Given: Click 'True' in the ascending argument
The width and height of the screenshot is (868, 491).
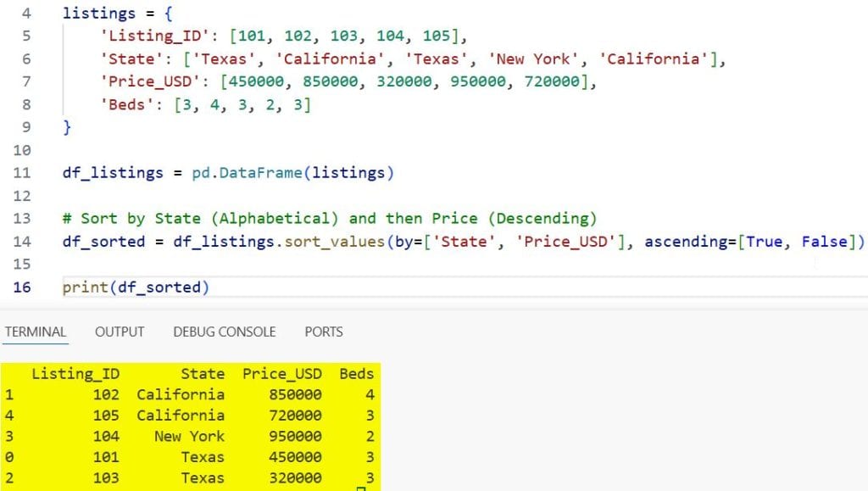Looking at the screenshot, I should coord(764,242).
